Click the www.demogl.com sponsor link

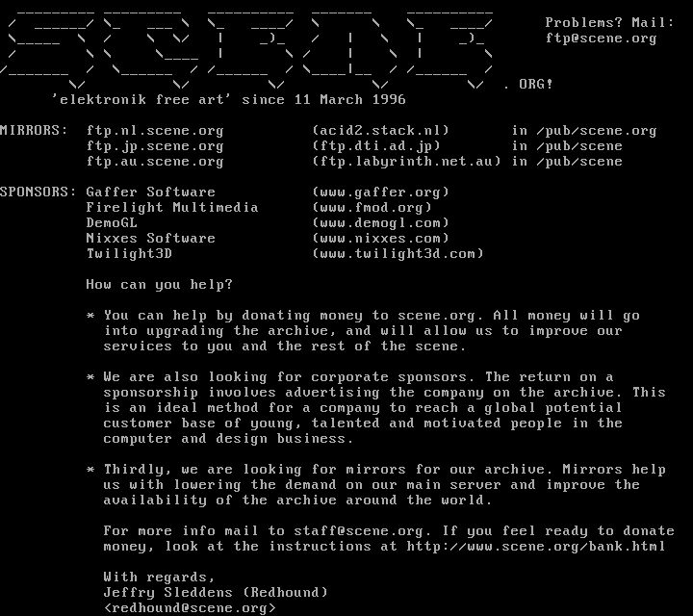point(380,223)
